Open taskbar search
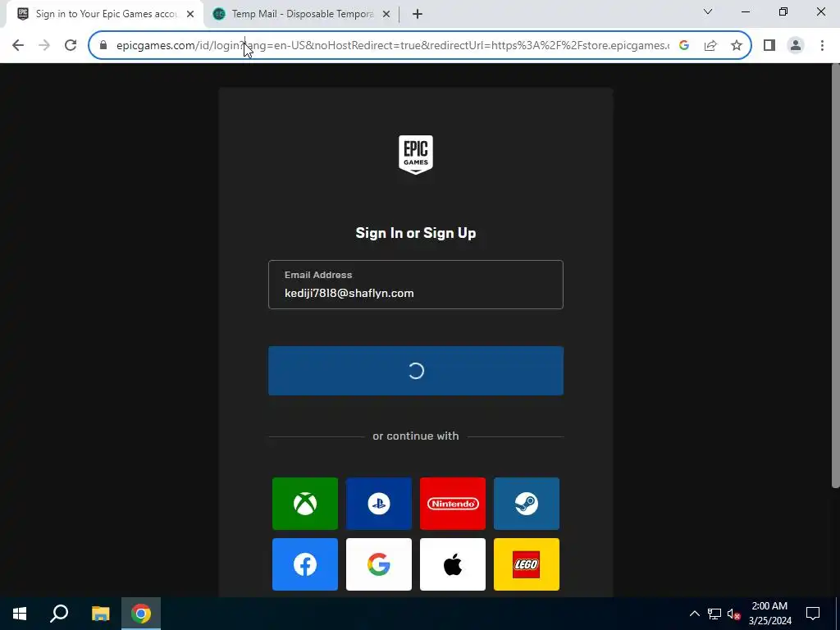The image size is (840, 630). click(x=59, y=614)
